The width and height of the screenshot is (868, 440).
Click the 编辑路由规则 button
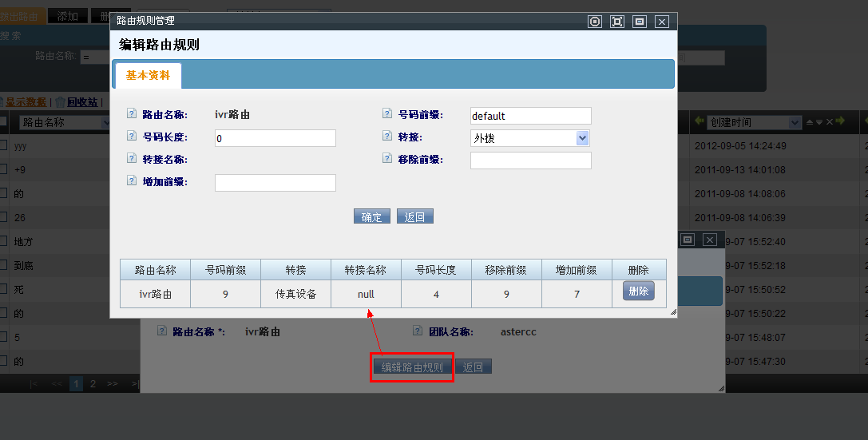(412, 367)
